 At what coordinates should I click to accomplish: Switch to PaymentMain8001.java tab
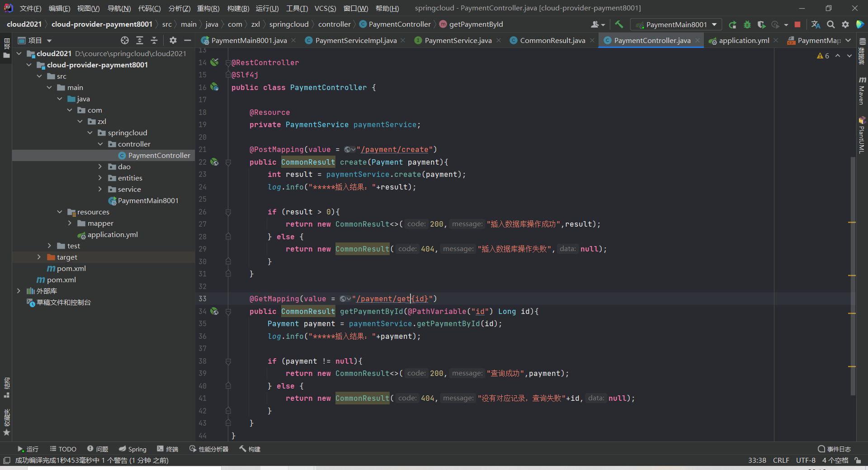point(249,40)
